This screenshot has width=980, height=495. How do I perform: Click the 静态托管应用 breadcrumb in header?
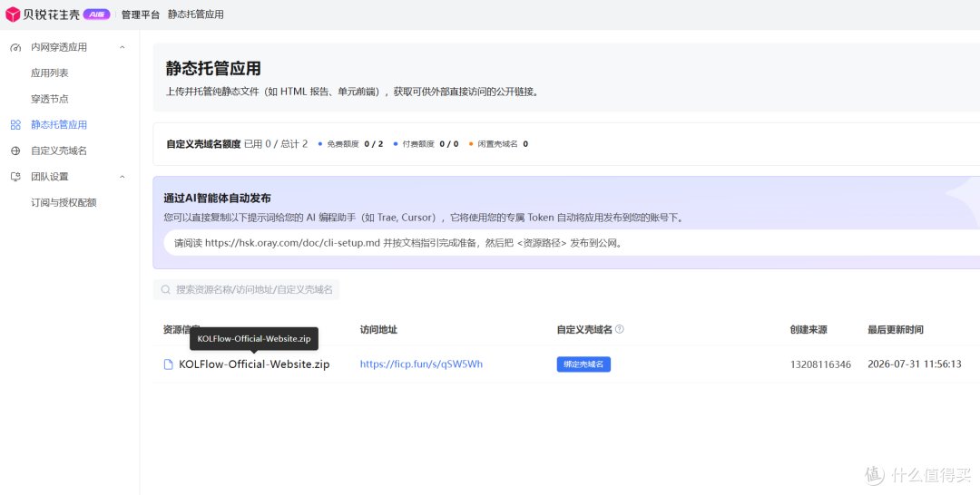196,15
